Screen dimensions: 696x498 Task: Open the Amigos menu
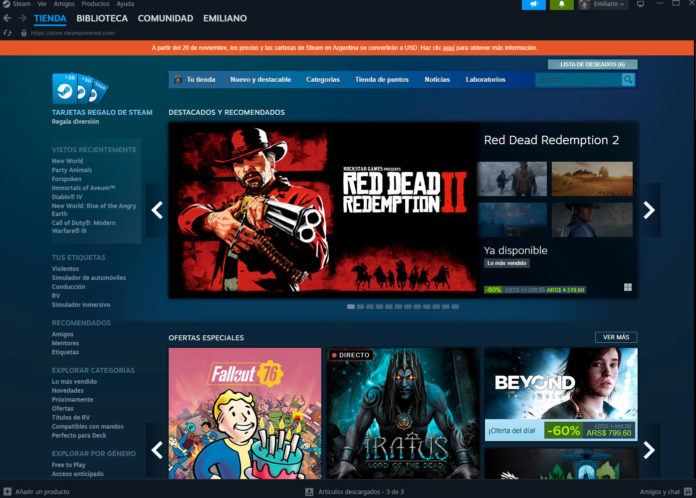coord(64,4)
